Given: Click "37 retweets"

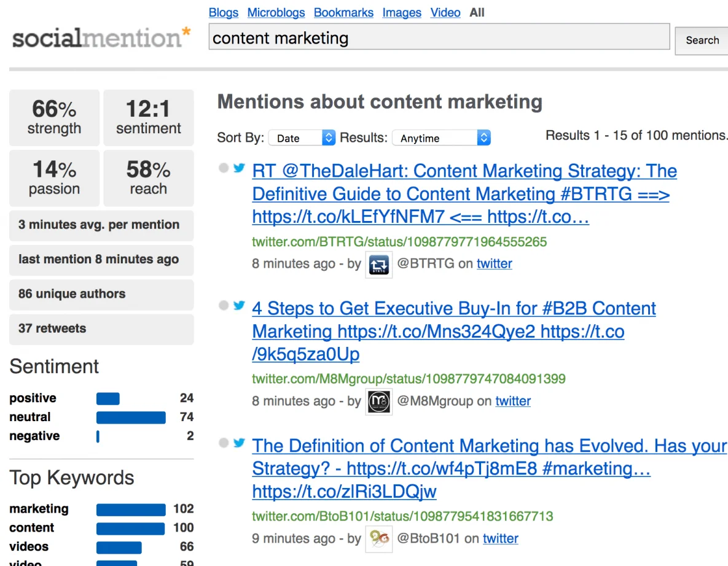Looking at the screenshot, I should (101, 329).
